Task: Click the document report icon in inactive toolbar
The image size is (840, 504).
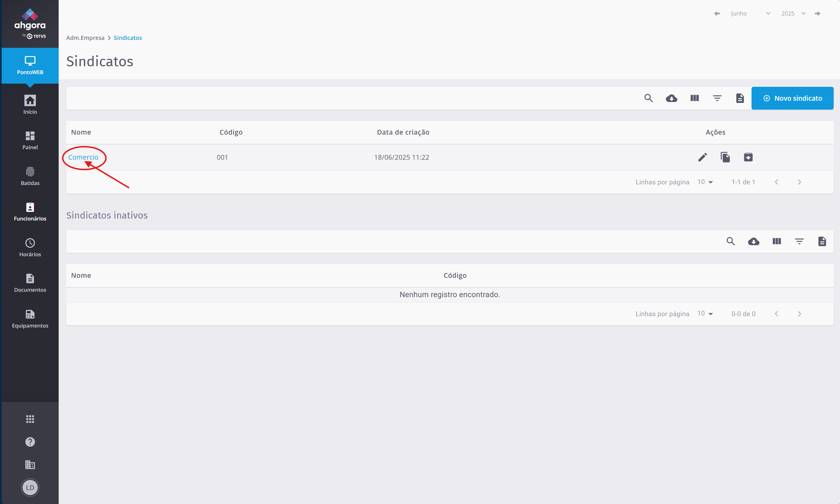Action: tap(822, 241)
